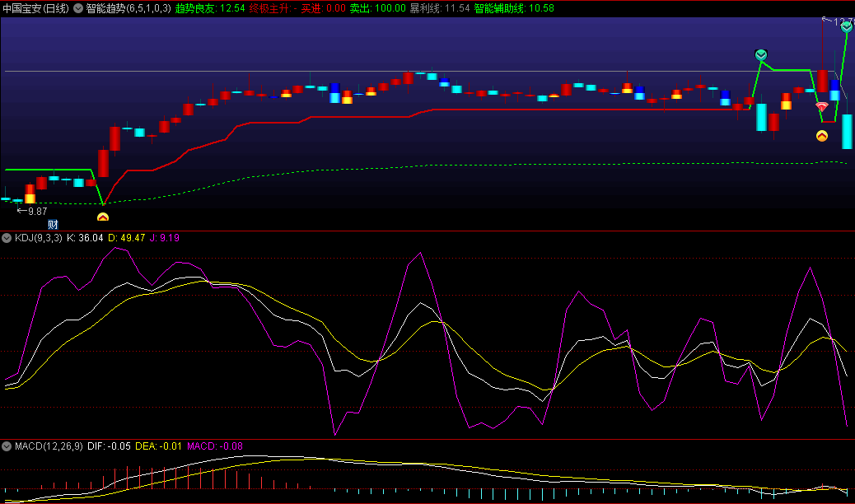The image size is (855, 504).
Task: Click the green sell arrow at the 12.7 high
Action: pyautogui.click(x=848, y=27)
